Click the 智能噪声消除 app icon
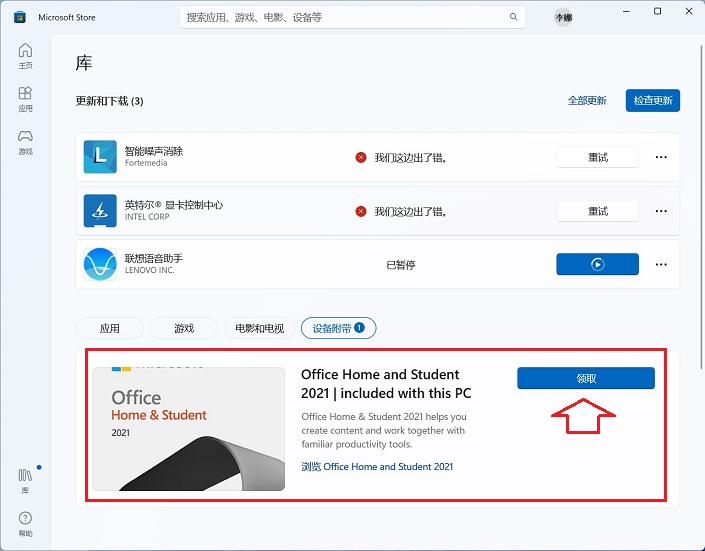Viewport: 705px width, 551px height. pyautogui.click(x=101, y=157)
